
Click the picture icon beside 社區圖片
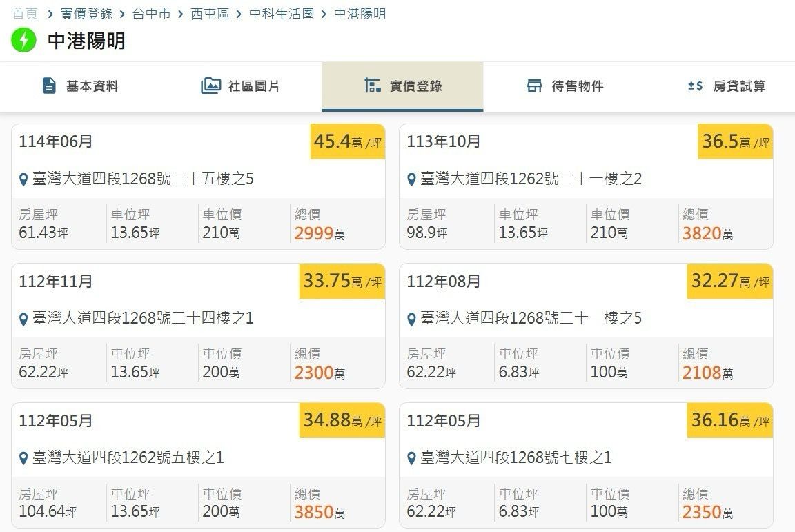click(x=210, y=86)
